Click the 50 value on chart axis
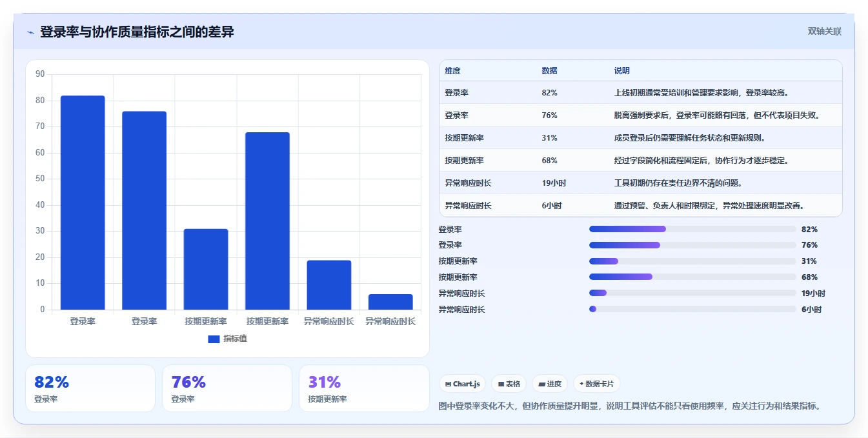Screen dimensions: 868x438 point(40,179)
